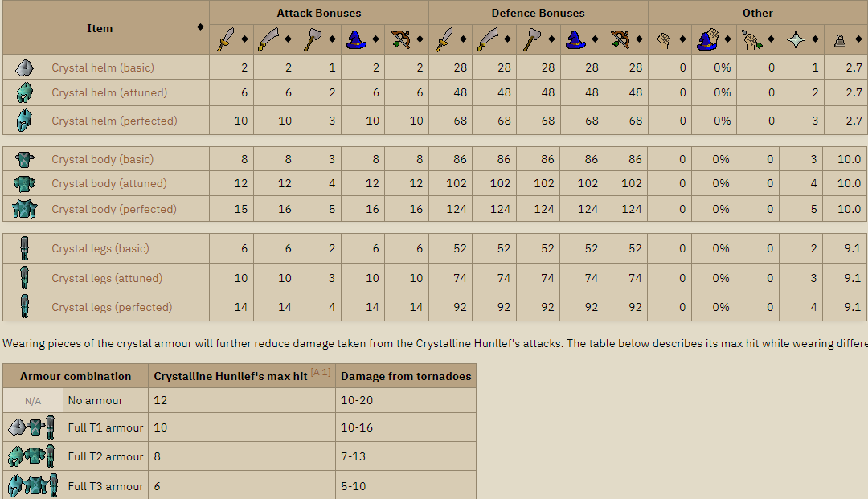Click the Crystal body (perfected) item icon

(24, 209)
